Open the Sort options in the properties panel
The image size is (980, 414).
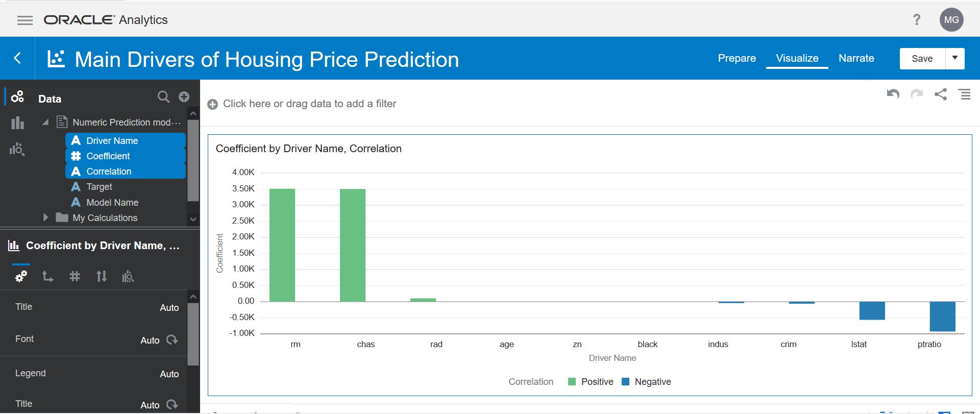[x=102, y=276]
